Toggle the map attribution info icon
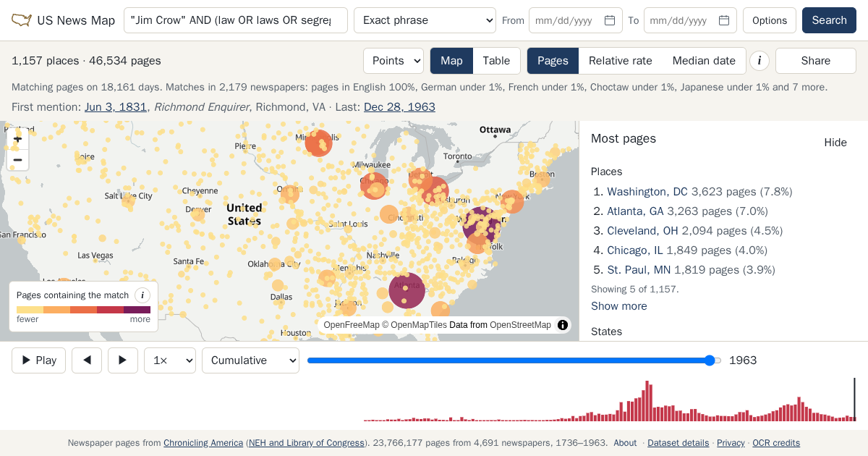This screenshot has height=456, width=868. tap(563, 325)
